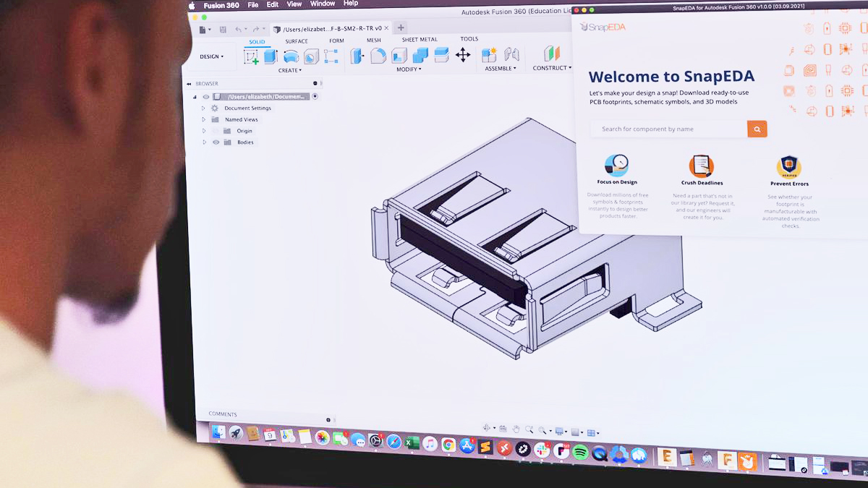Screen dimensions: 868x488
Task: Select the Extrude tool in Create panel
Action: pyautogui.click(x=268, y=56)
